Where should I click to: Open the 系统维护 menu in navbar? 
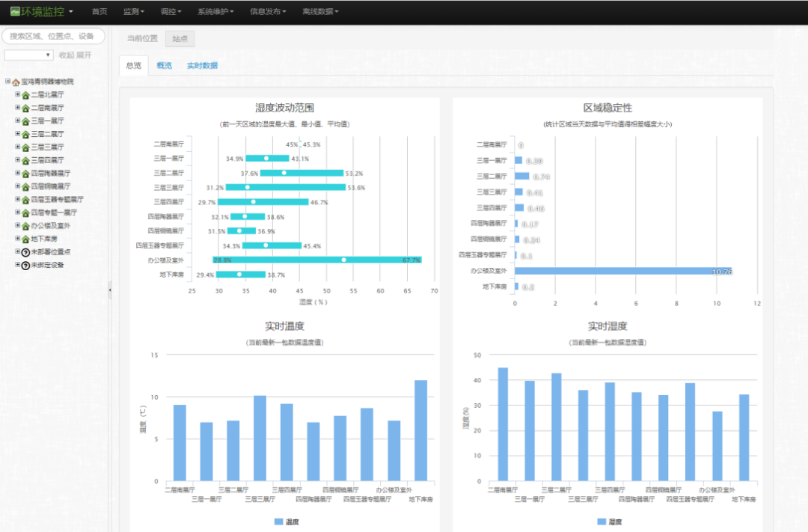pyautogui.click(x=215, y=12)
